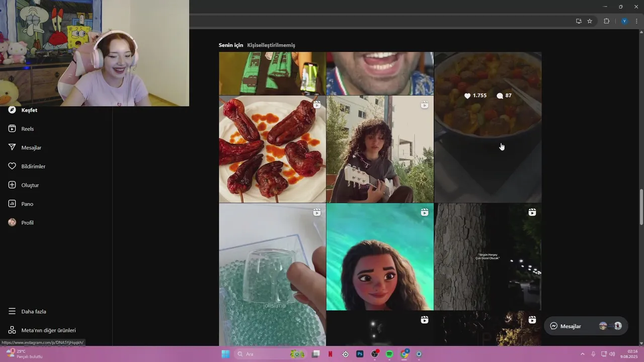Open the SteelSeries app on the taskbar

pos(345,354)
